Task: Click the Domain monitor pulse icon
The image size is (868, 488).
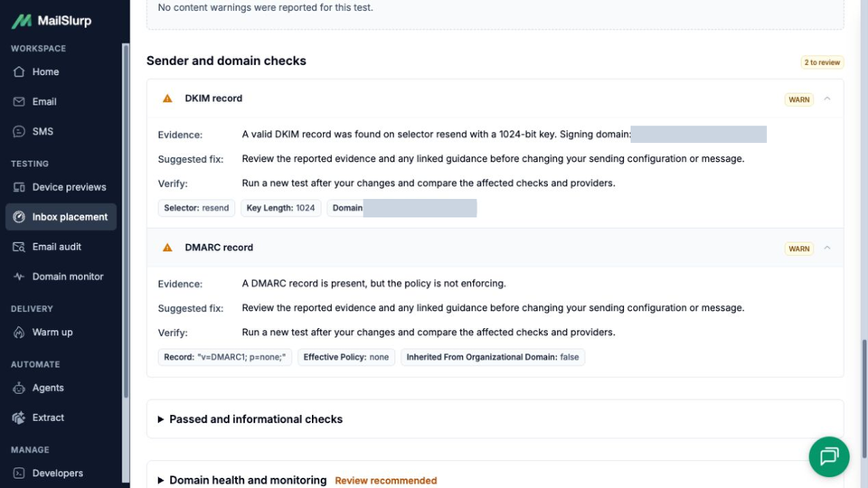Action: 19,277
